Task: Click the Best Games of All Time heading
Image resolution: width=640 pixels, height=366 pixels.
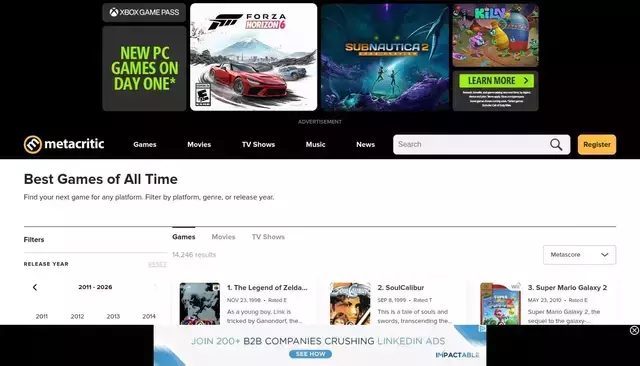Action: coord(100,179)
